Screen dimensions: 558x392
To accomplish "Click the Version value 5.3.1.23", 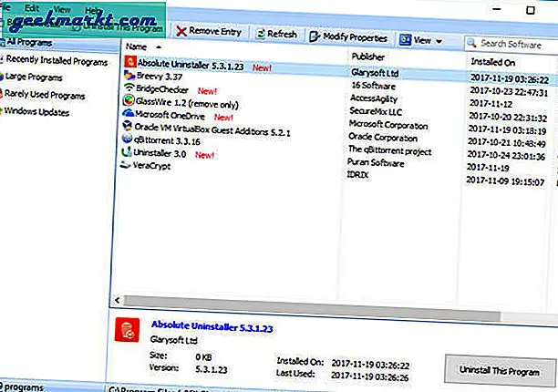I will point(212,369).
